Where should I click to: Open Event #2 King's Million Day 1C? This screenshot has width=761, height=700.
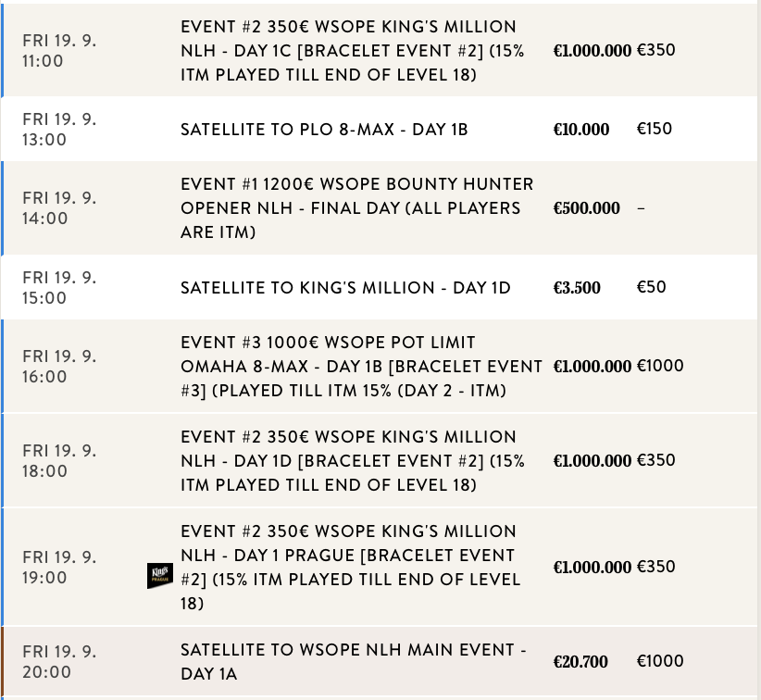pos(352,51)
